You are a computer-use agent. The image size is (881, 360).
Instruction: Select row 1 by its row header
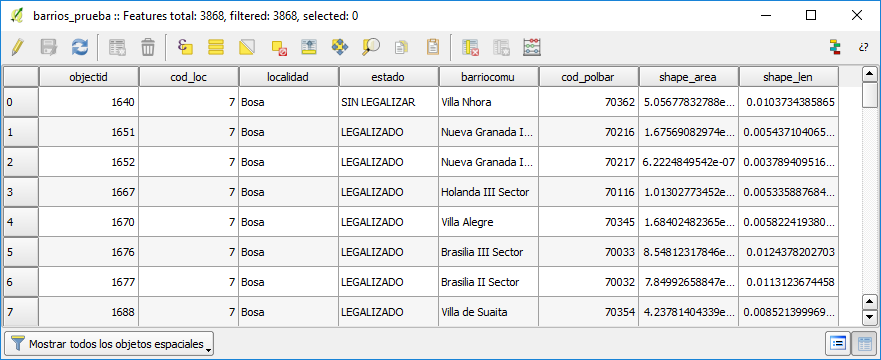point(21,132)
